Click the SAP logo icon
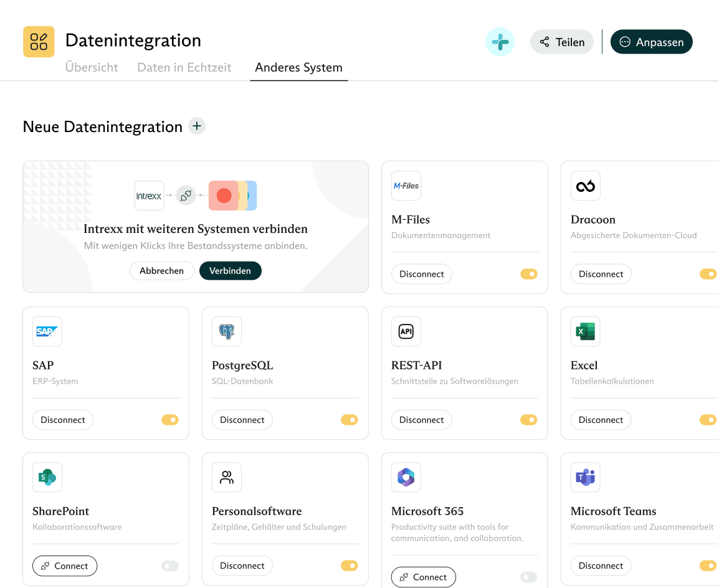 (x=47, y=331)
